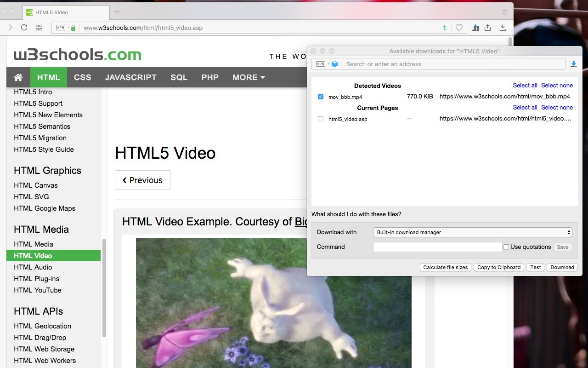Open the download manager icon showing badge 1
The image size is (588, 368).
point(475,28)
